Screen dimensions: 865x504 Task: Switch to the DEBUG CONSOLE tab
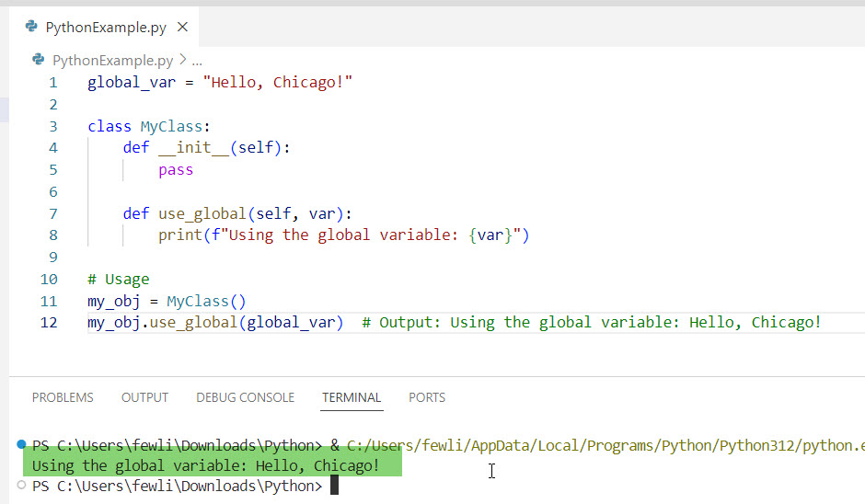tap(245, 397)
